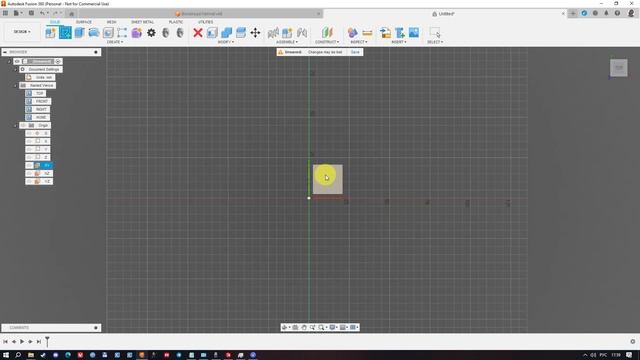
Task: Select the Extrude tool
Action: pyautogui.click(x=80, y=33)
